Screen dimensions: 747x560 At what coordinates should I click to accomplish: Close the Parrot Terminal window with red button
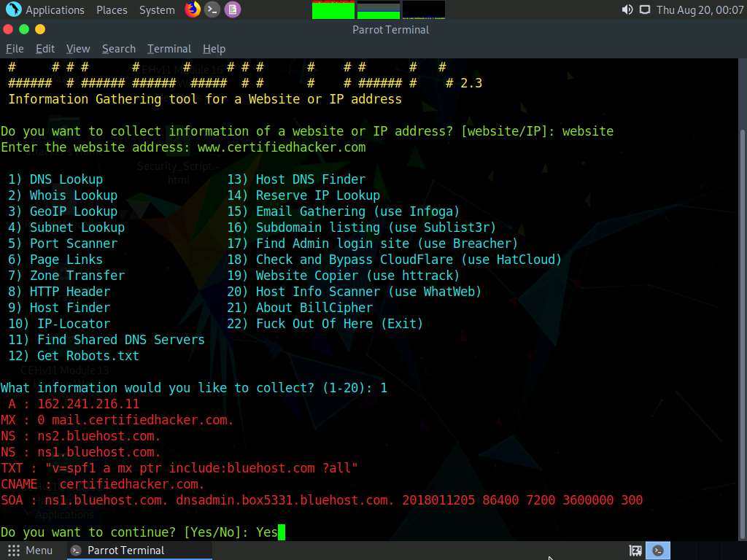tap(8, 29)
